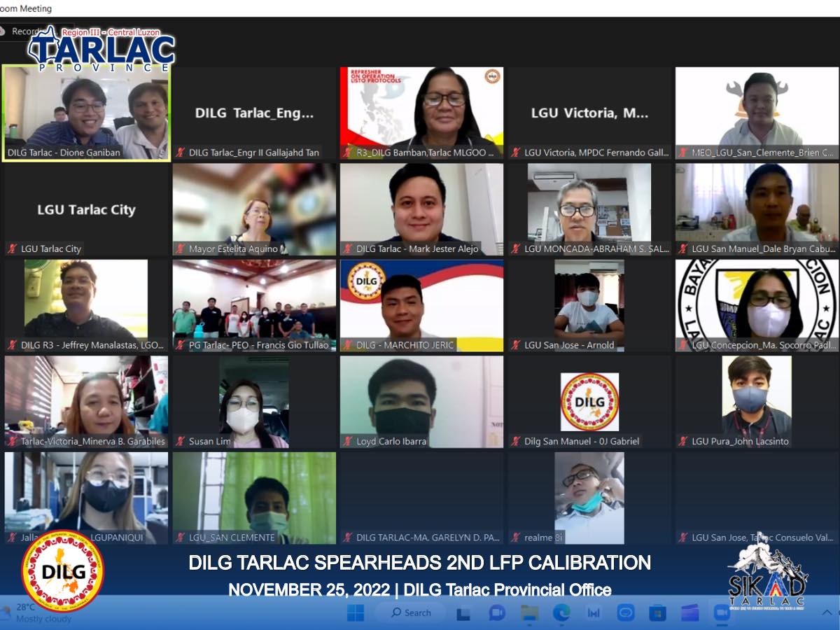Screen dimensions: 840x630
Task: Click the 'Susan Lim' name label
Action: [210, 441]
